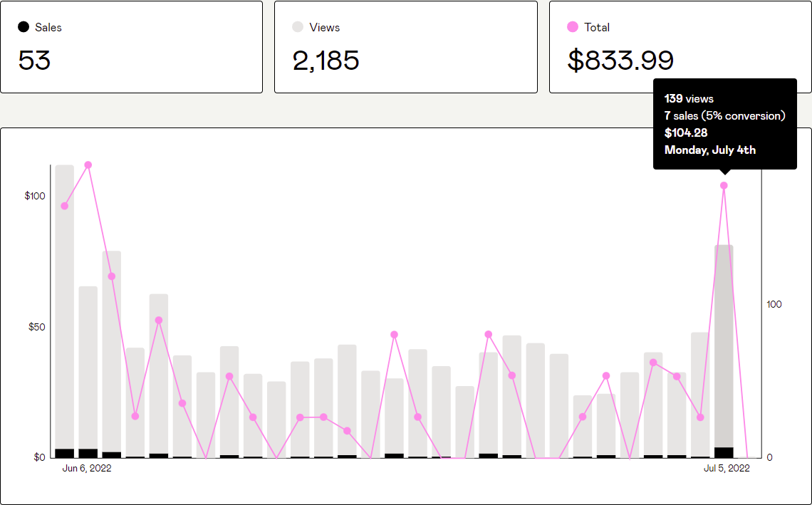
Task: Click the highlighted July 4th pink data point
Action: [724, 185]
